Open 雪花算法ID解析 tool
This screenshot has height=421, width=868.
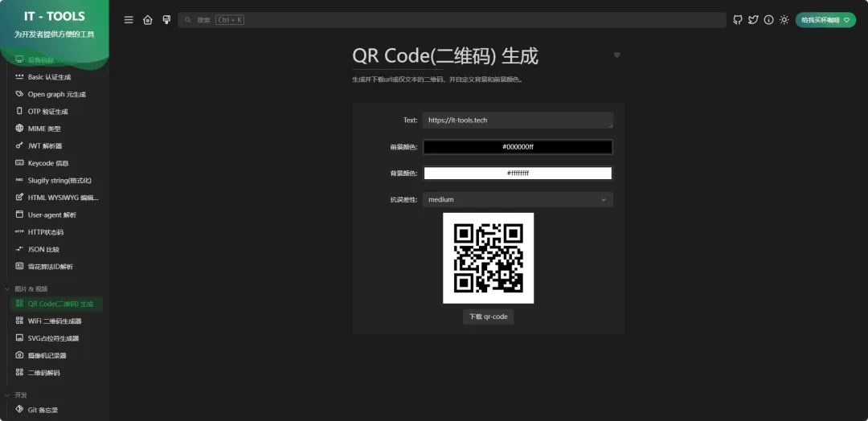pos(56,266)
